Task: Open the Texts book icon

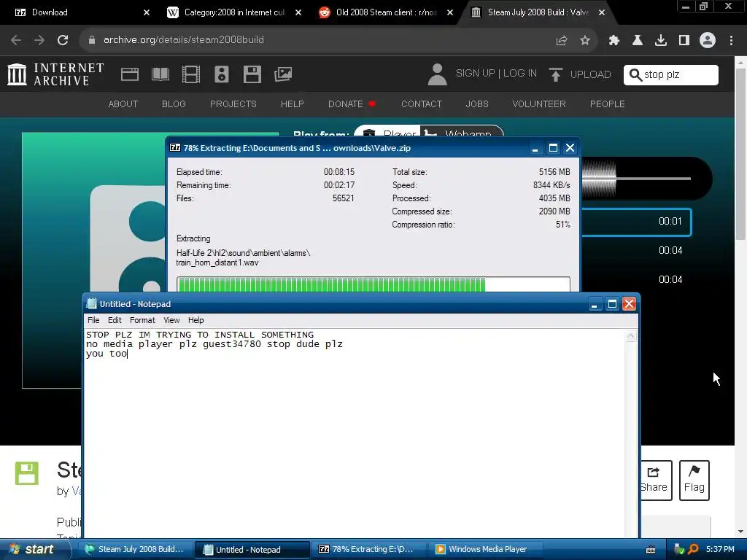Action: 160,74
